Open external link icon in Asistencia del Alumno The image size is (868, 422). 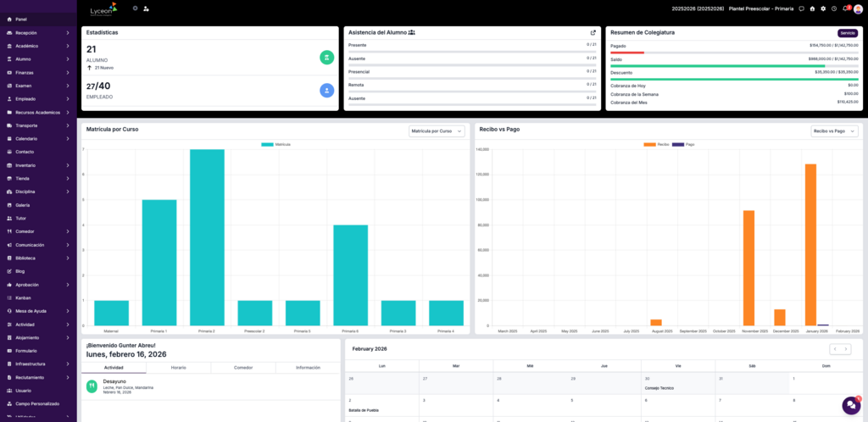pyautogui.click(x=593, y=32)
